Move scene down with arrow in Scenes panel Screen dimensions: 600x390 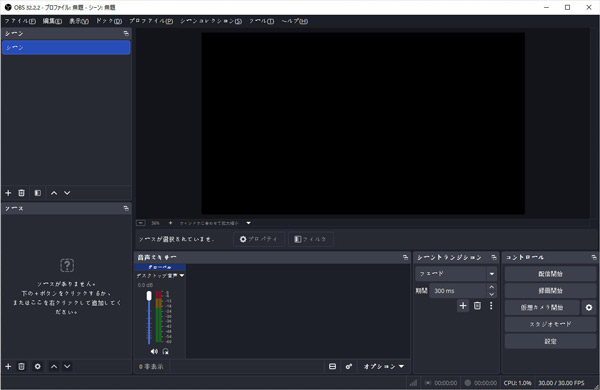tap(67, 193)
